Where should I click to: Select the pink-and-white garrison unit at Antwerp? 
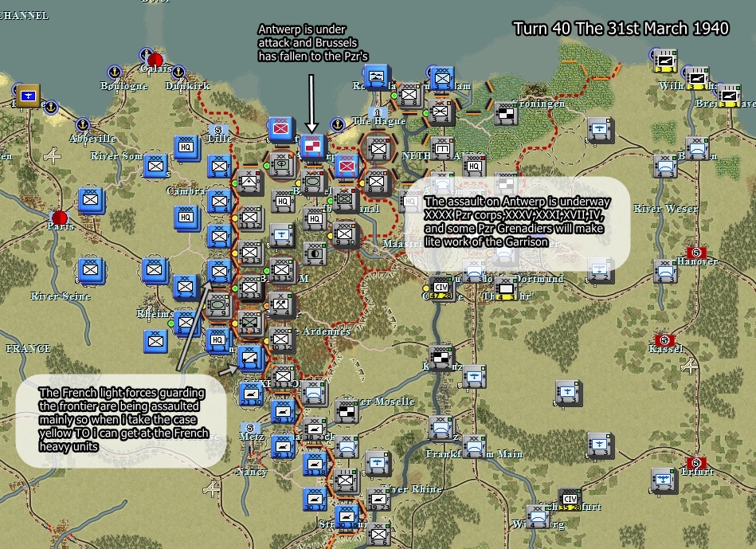point(313,147)
